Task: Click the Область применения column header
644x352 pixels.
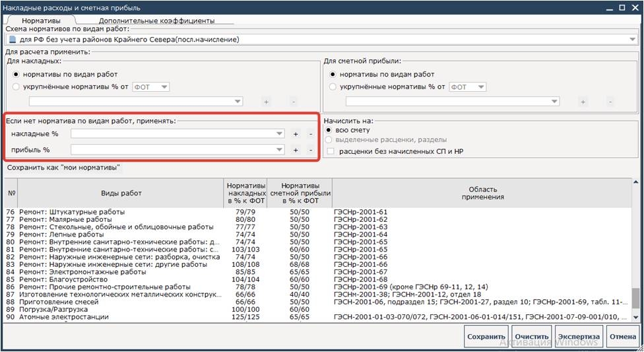Action: coord(482,193)
